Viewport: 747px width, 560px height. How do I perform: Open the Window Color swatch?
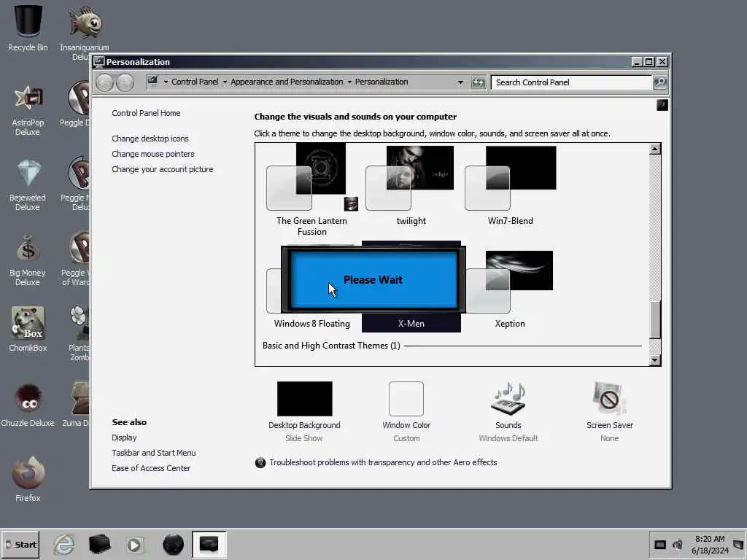[x=406, y=399]
